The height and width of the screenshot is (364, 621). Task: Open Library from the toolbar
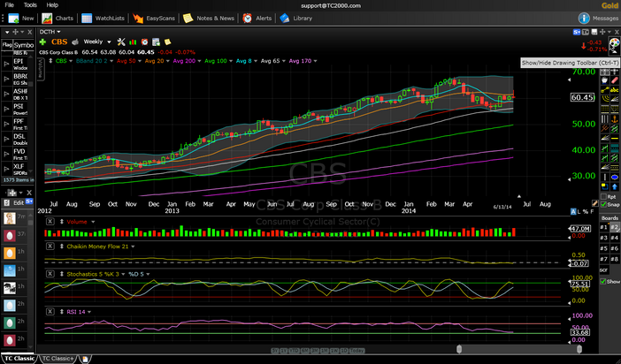pos(295,19)
